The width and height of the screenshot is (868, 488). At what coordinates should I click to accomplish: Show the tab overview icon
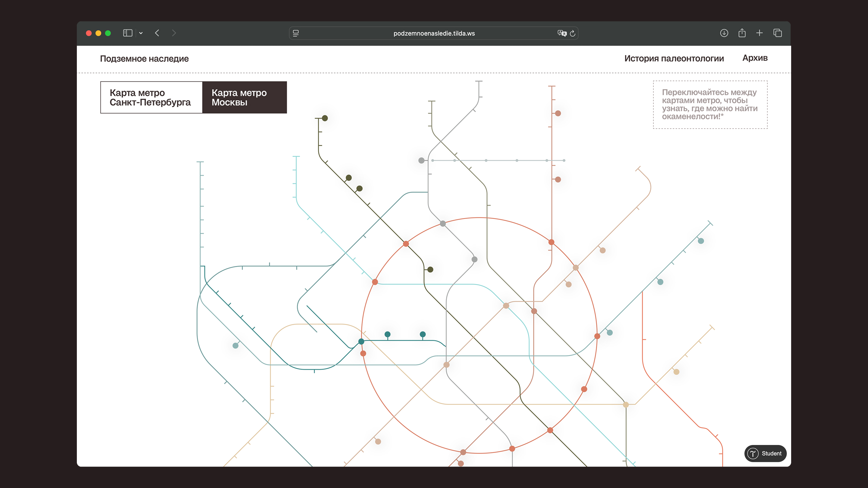[x=778, y=33]
